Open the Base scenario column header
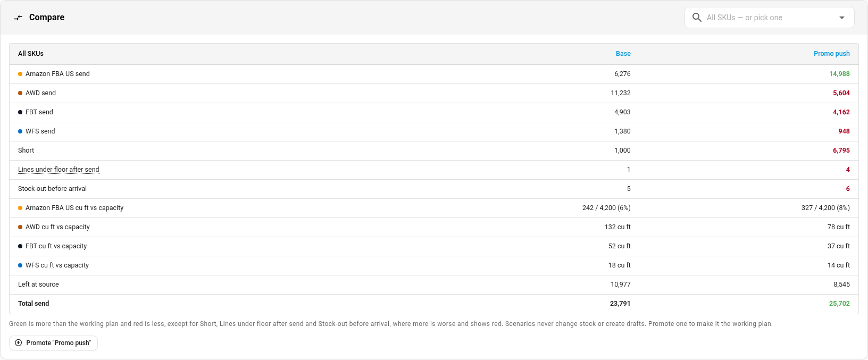The width and height of the screenshot is (868, 360). [623, 54]
